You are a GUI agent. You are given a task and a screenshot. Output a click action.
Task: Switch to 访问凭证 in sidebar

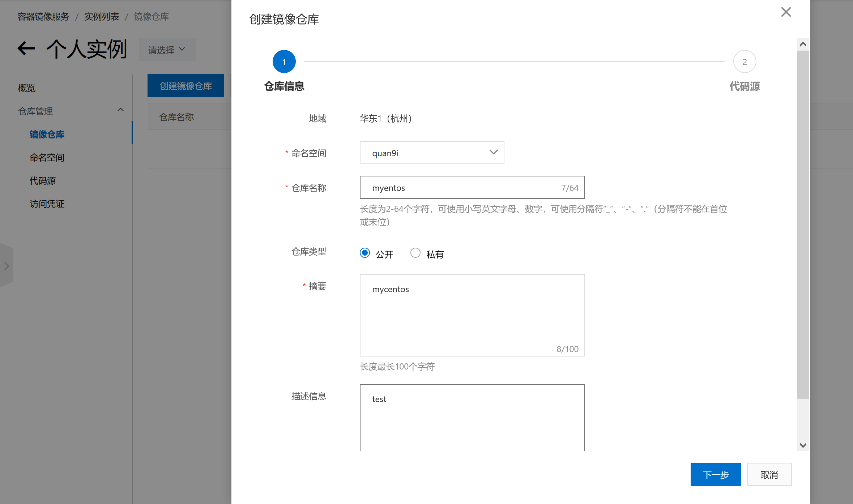[46, 204]
